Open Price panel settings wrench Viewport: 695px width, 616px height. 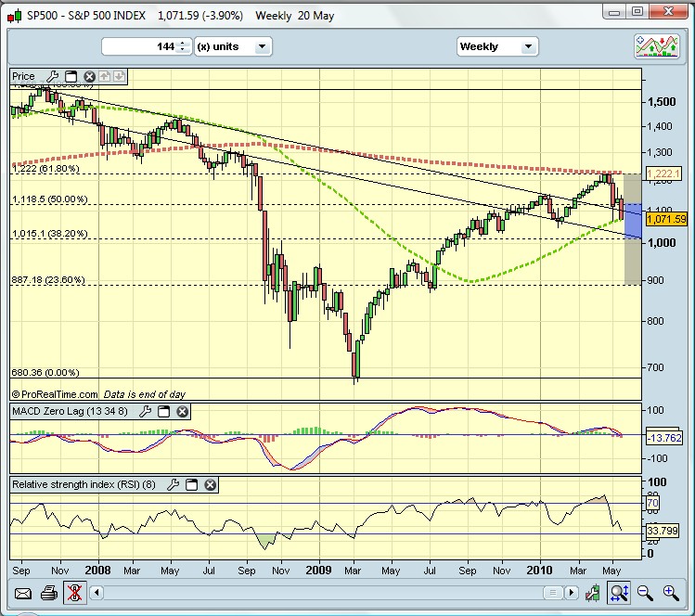52,77
